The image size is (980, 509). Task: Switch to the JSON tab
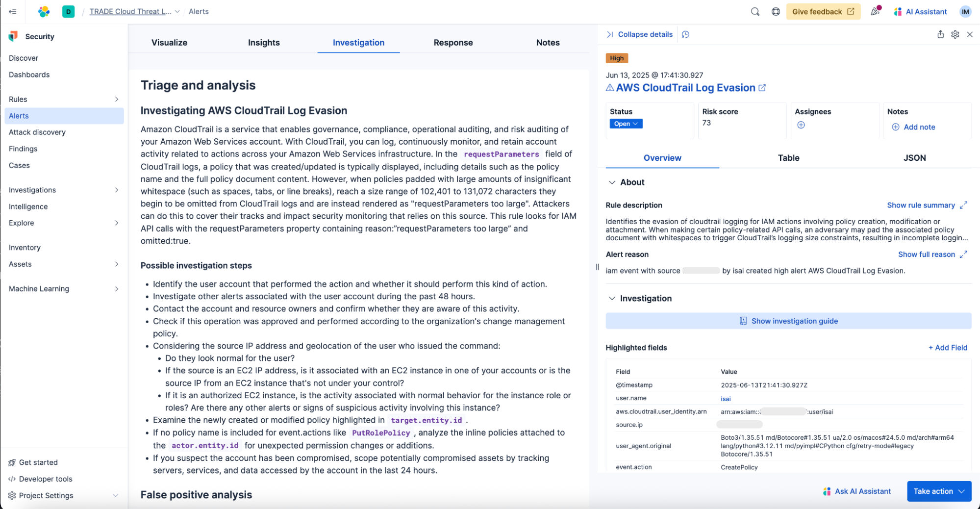[914, 158]
